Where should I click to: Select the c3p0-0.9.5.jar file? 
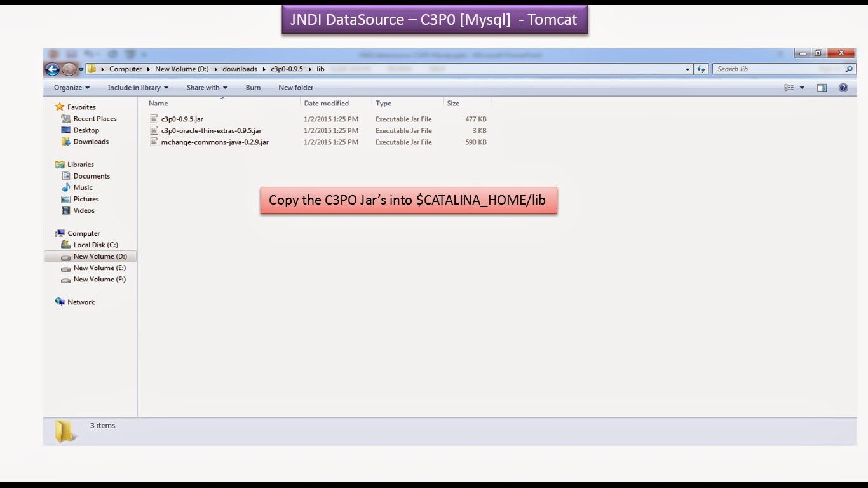(x=182, y=119)
